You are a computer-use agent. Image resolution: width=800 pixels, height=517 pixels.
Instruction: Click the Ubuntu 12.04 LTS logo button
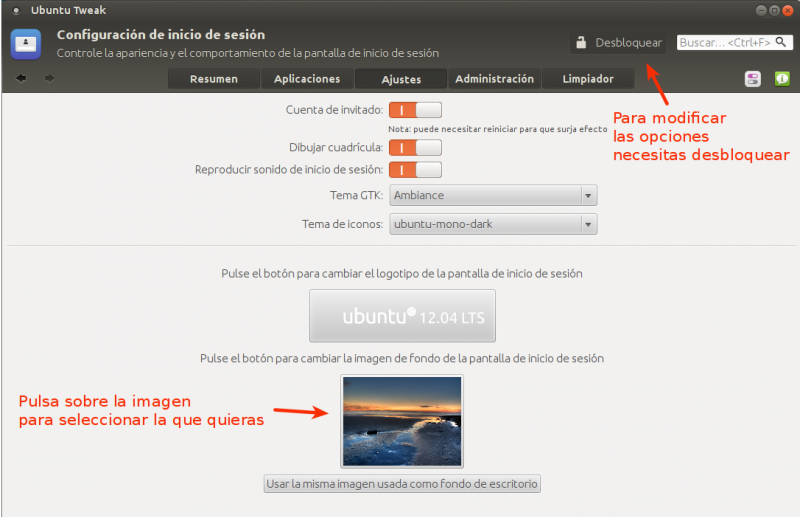click(x=402, y=316)
